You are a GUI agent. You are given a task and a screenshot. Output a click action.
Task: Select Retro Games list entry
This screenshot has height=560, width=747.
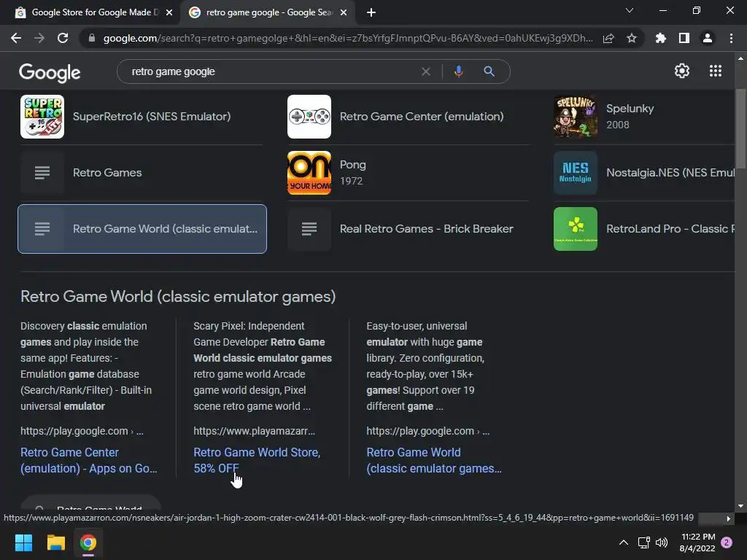(141, 173)
